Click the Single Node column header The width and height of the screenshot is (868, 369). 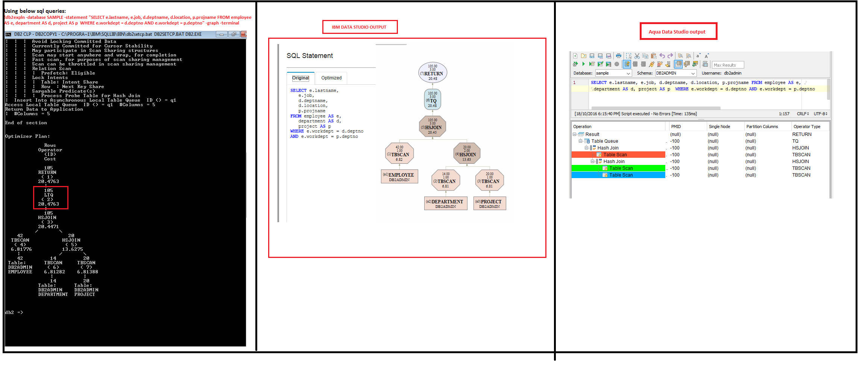tap(725, 127)
